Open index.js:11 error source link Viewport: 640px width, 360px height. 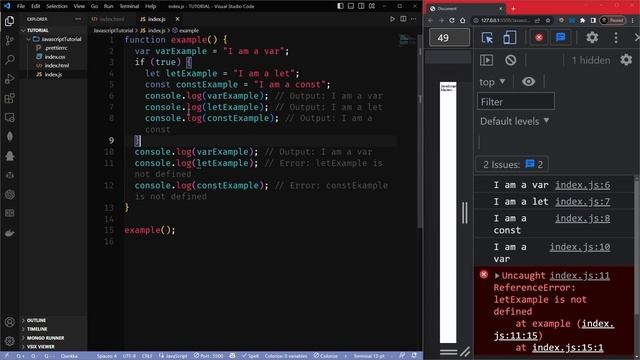click(x=580, y=276)
